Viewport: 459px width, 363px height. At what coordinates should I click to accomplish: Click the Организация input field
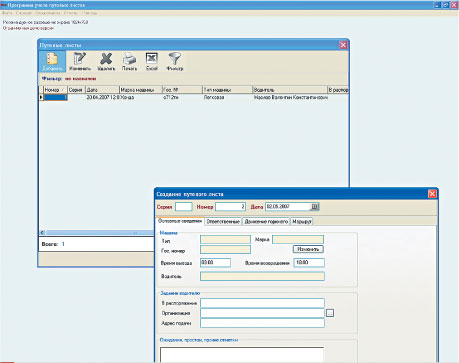coord(262,313)
